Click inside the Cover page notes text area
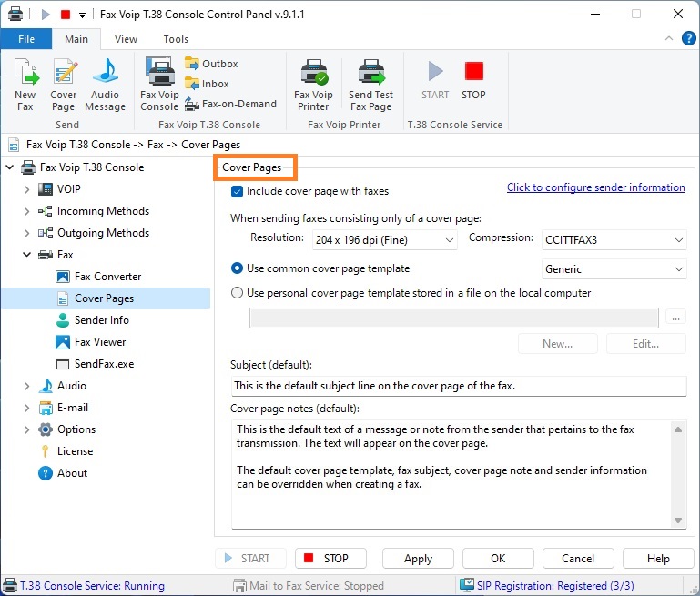The height and width of the screenshot is (596, 700). pyautogui.click(x=451, y=474)
